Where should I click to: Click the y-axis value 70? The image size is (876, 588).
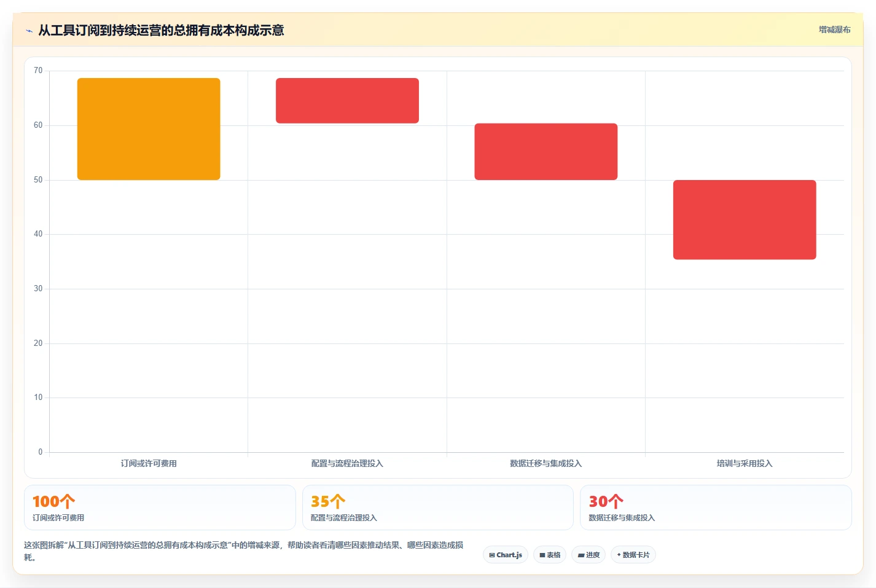38,71
